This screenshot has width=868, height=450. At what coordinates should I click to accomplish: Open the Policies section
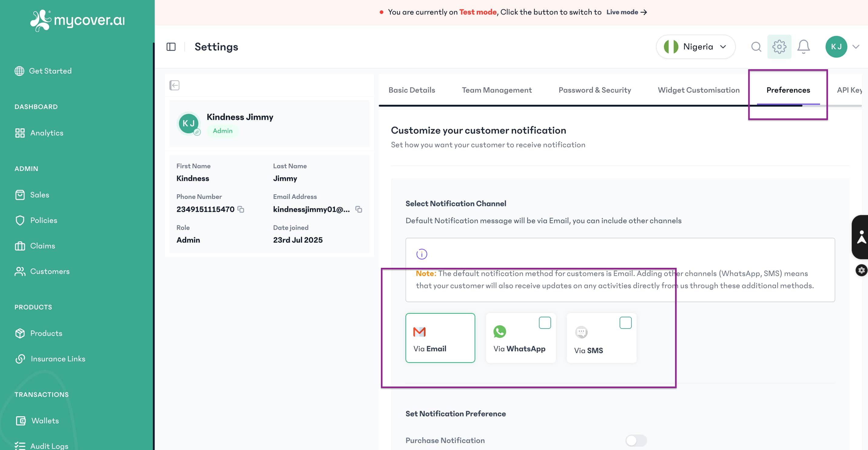(44, 220)
